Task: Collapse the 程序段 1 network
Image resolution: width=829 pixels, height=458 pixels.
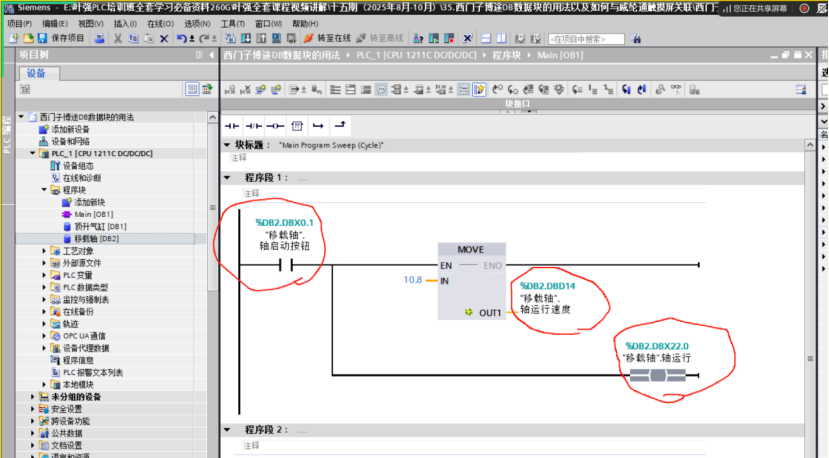Action: [227, 178]
